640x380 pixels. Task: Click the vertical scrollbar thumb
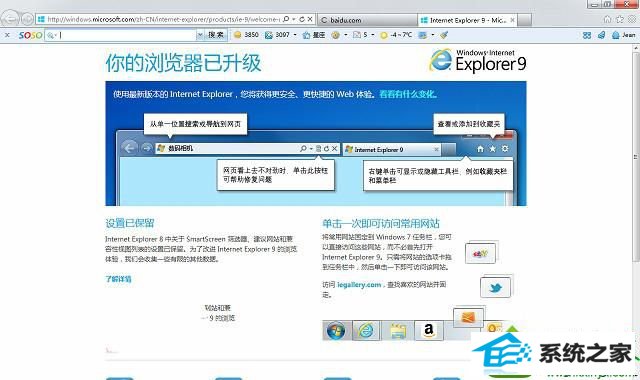pyautogui.click(x=636, y=157)
